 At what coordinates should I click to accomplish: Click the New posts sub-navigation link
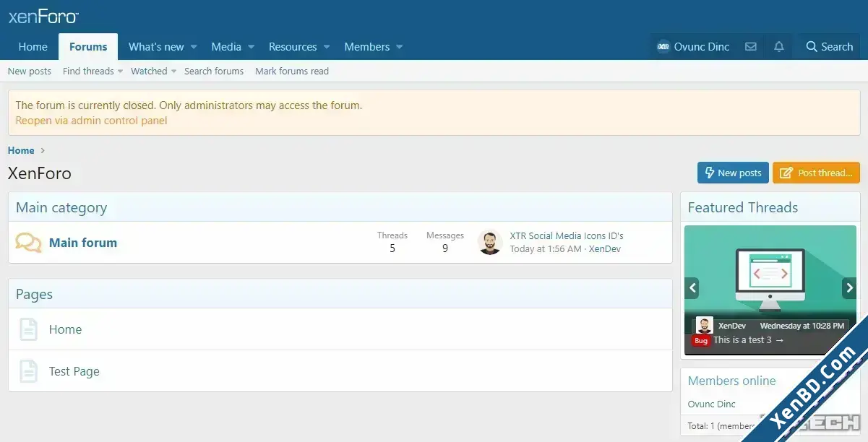(30, 71)
